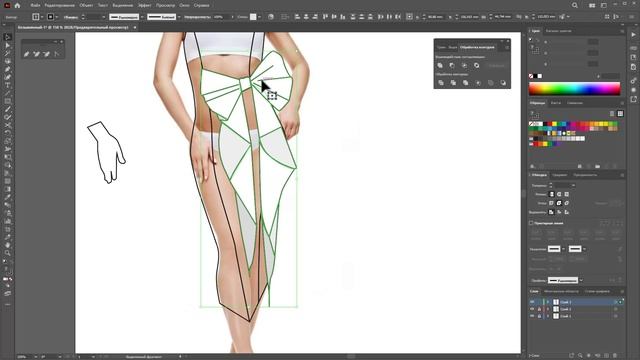Click the Minus Back pathfinder icon
Viewport: 640px width, 360px height.
(x=503, y=83)
